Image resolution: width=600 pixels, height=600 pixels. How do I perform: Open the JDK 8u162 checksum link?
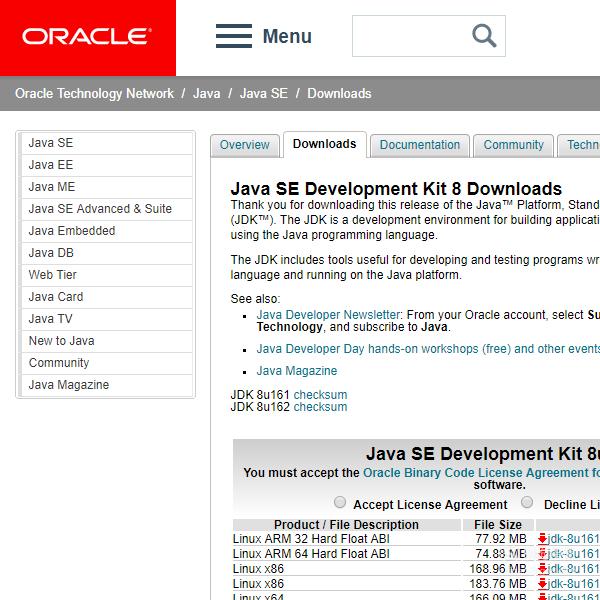pos(320,407)
